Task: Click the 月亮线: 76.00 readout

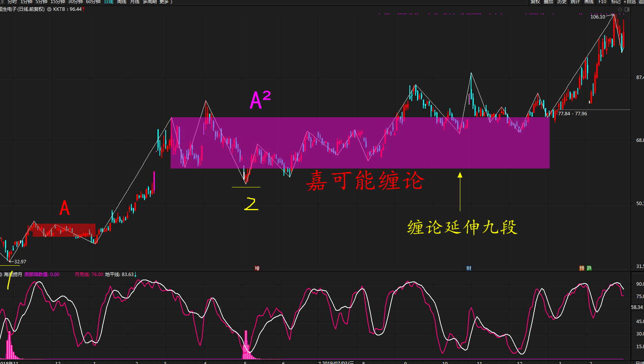Action: (x=89, y=275)
